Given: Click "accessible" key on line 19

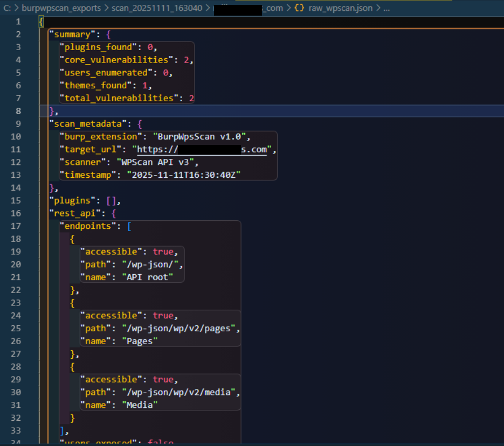Looking at the screenshot, I should tap(111, 252).
